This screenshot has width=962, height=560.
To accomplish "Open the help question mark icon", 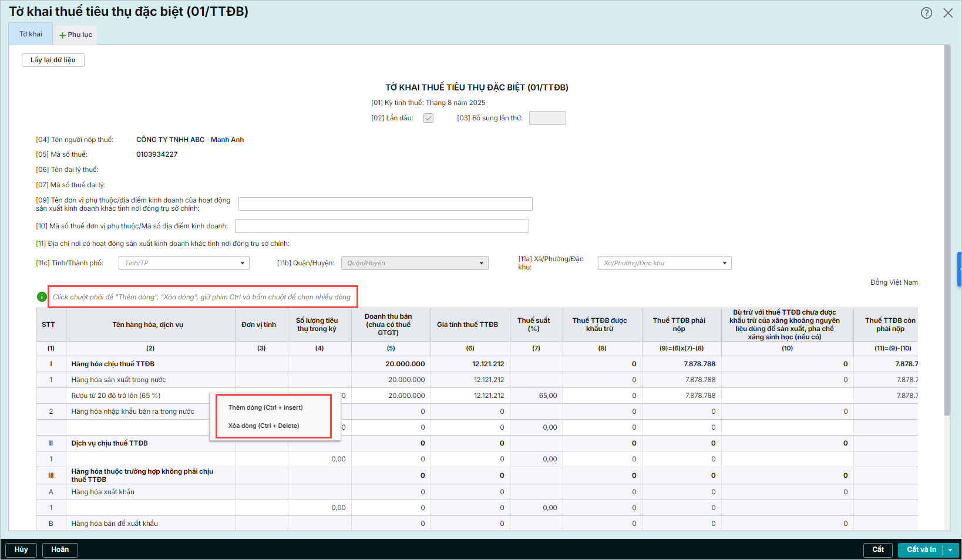I will pyautogui.click(x=926, y=13).
